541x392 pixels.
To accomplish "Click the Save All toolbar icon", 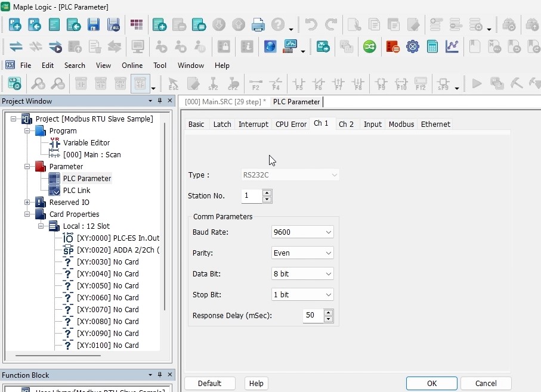I will coord(113,25).
